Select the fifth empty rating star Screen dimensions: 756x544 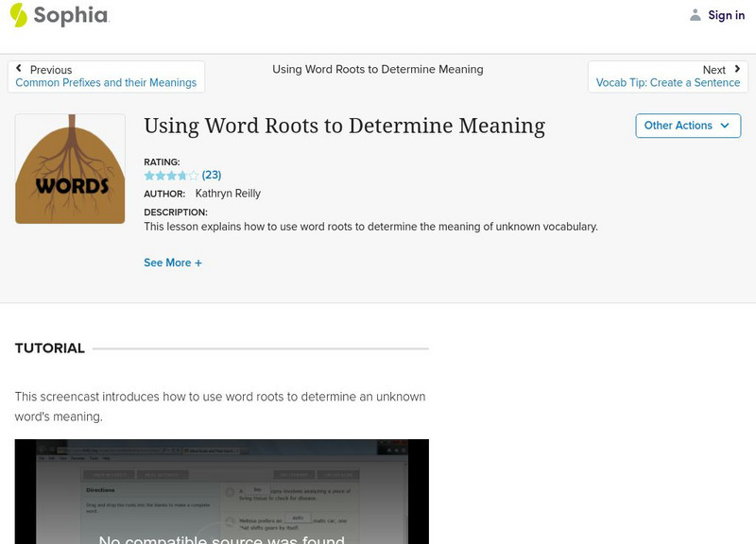(x=194, y=176)
